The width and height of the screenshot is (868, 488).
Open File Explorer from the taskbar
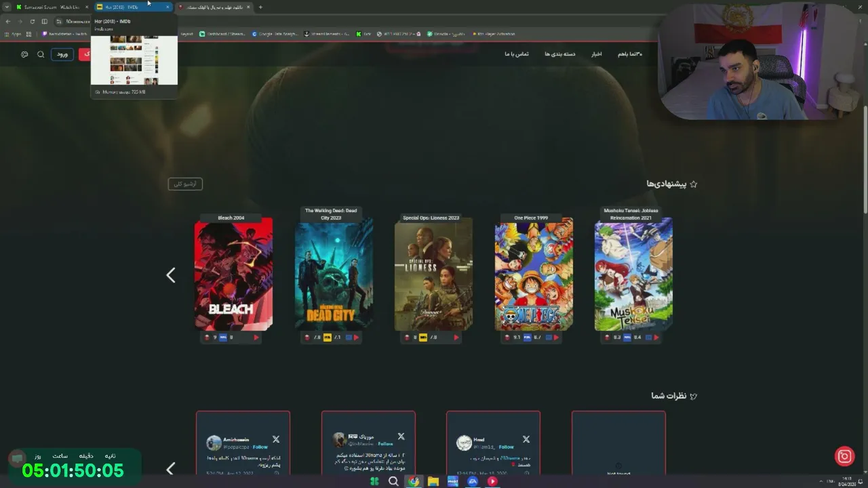click(433, 481)
